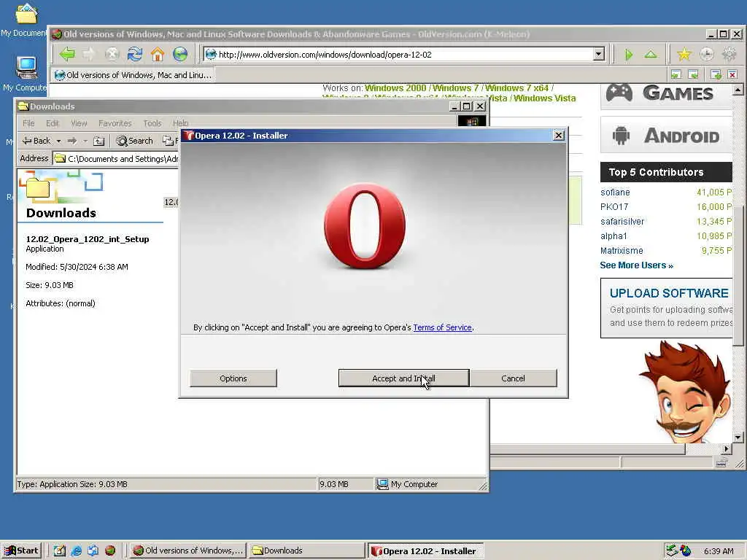Click Forward arrow in Downloads explorer
This screenshot has height=560, width=747.
pyautogui.click(x=72, y=141)
